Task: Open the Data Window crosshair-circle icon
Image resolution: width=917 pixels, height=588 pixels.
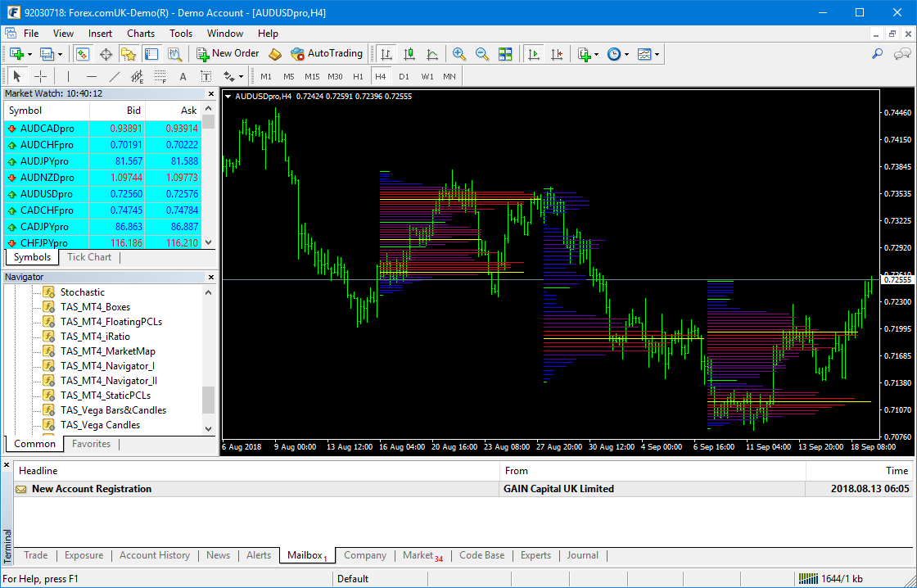Action: tap(106, 54)
